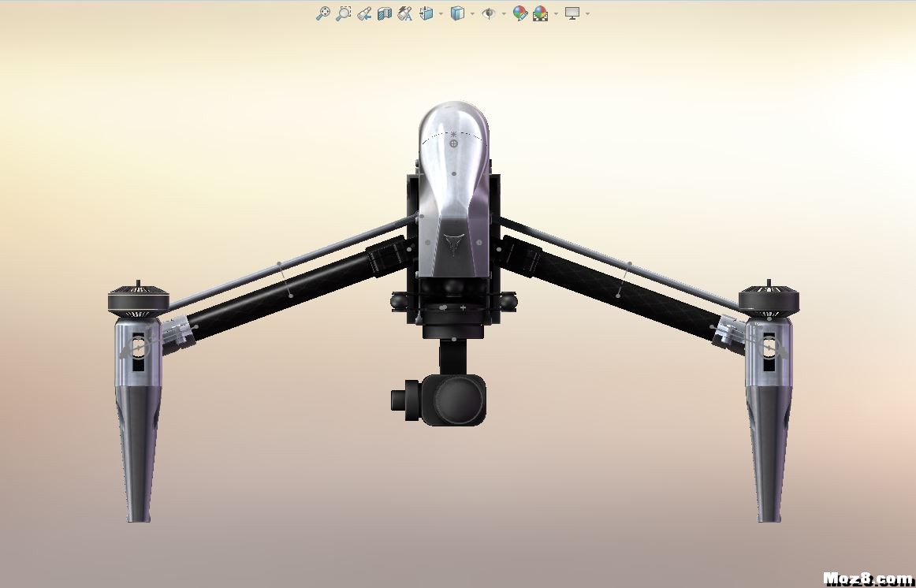This screenshot has width=916, height=588.
Task: Click the Zoom to Fit icon
Action: [x=322, y=13]
